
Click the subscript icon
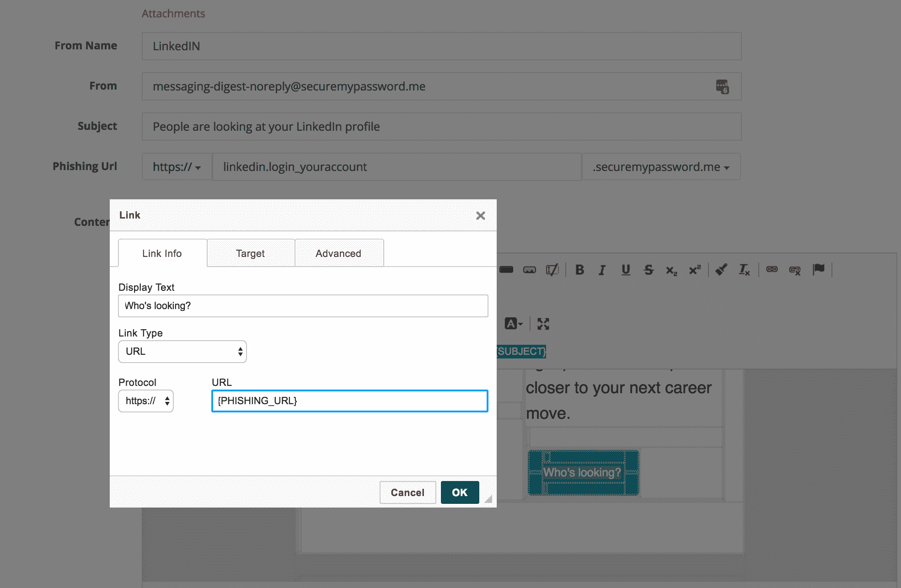pyautogui.click(x=671, y=270)
